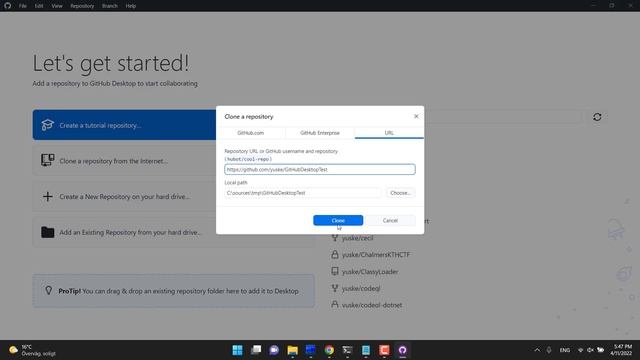This screenshot has width=640, height=360.
Task: Select the URL tab
Action: click(x=389, y=133)
